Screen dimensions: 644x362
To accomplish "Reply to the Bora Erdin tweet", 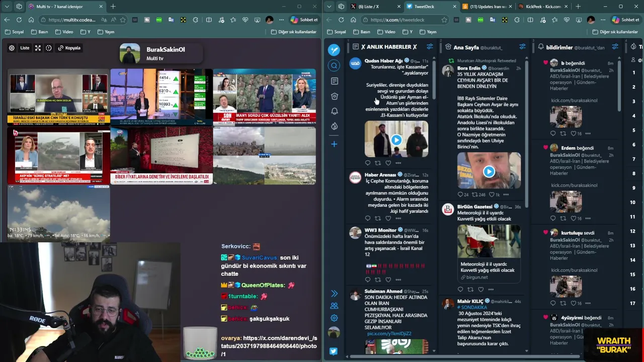I will 460,195.
